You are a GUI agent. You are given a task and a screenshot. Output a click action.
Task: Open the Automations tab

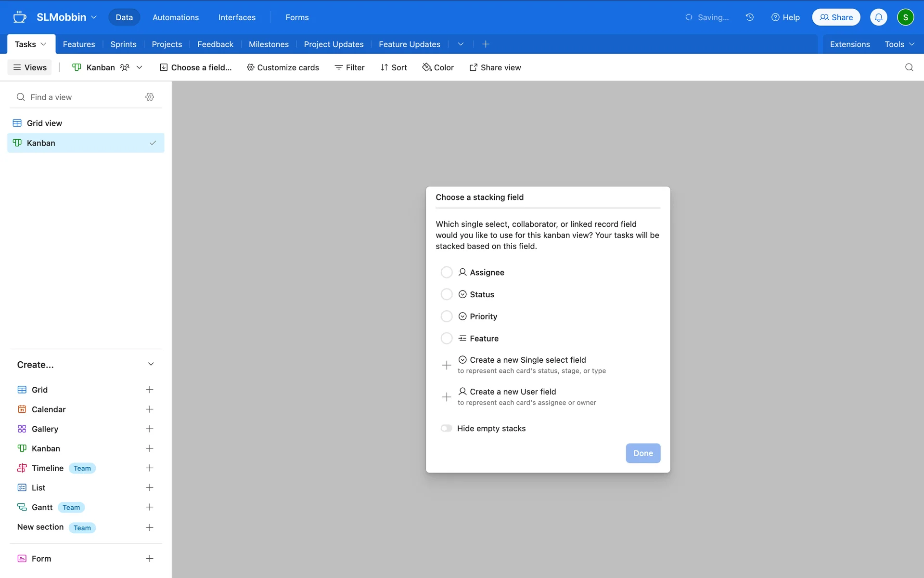coord(176,17)
